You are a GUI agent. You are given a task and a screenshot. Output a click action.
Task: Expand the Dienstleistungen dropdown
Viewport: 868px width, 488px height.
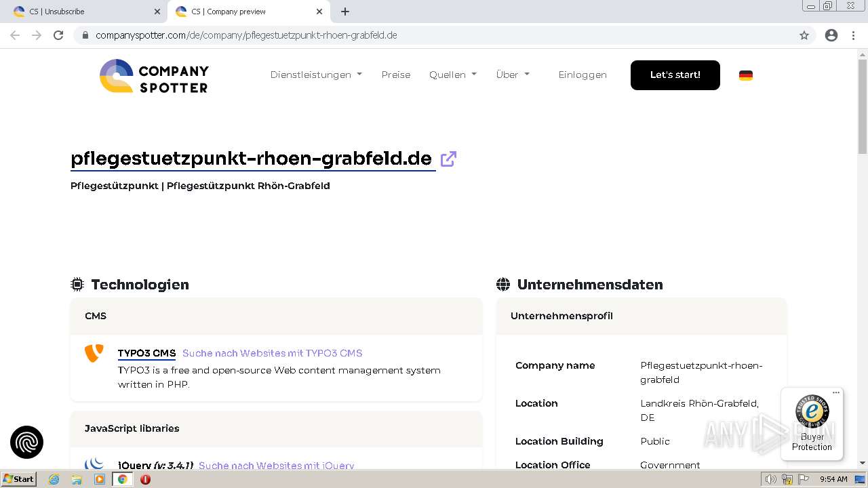point(316,75)
